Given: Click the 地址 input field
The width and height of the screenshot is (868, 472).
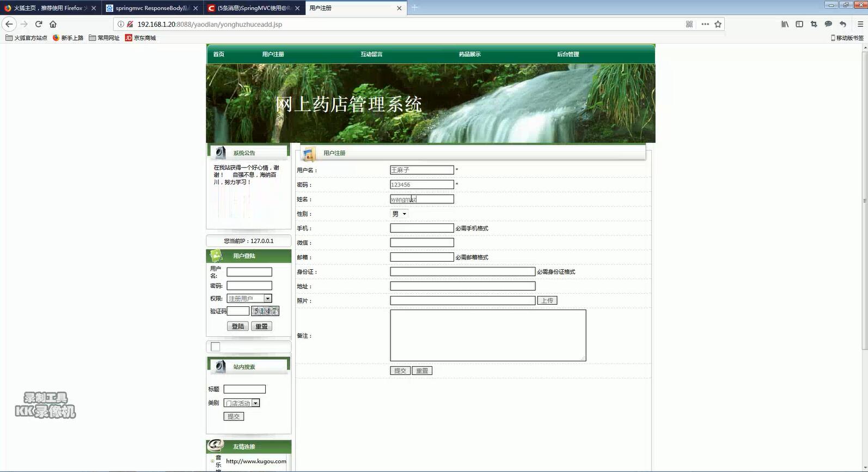Looking at the screenshot, I should tap(463, 286).
